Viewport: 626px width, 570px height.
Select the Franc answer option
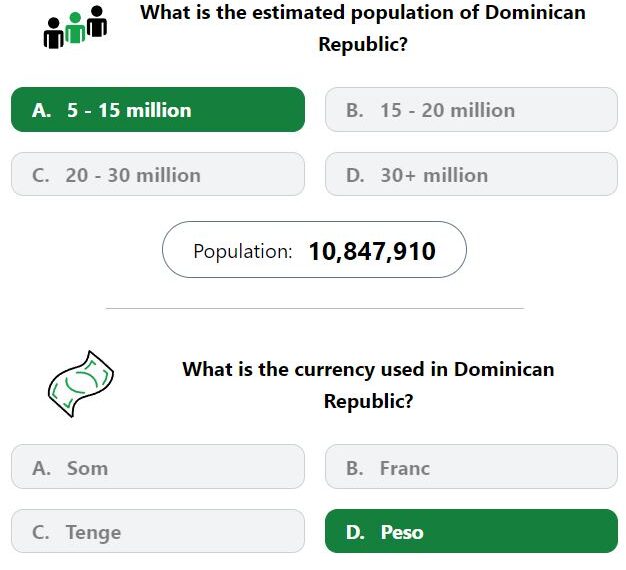pos(471,467)
